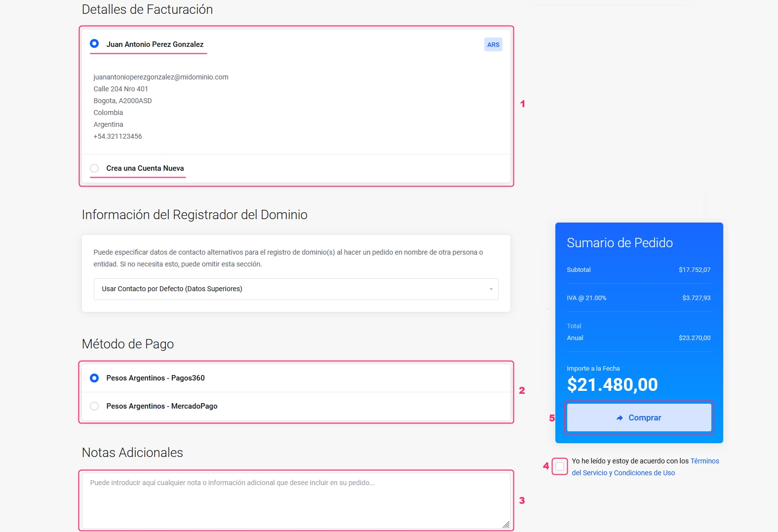Select the Juan Antonio Perez Gonzalez account radio
778x532 pixels.
pos(94,44)
